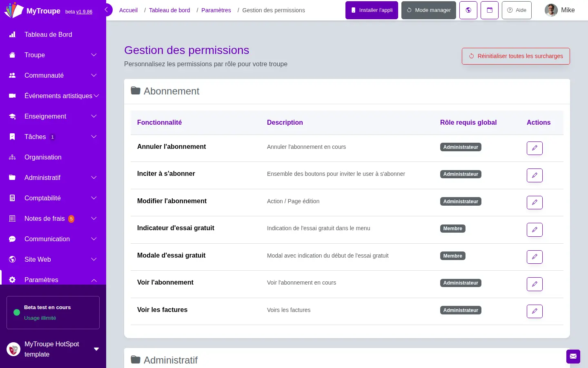Expand the Événements artistiques menu
Image resolution: width=588 pixels, height=368 pixels.
[x=96, y=96]
